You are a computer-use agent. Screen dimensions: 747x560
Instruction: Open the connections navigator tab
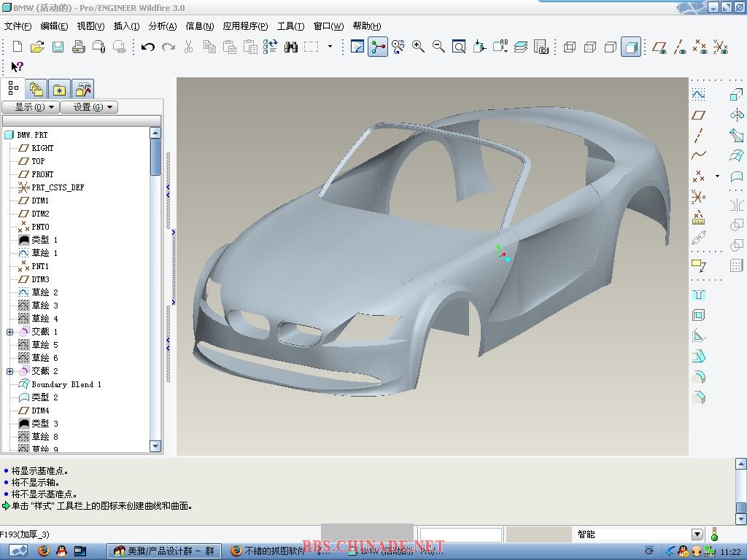point(82,89)
